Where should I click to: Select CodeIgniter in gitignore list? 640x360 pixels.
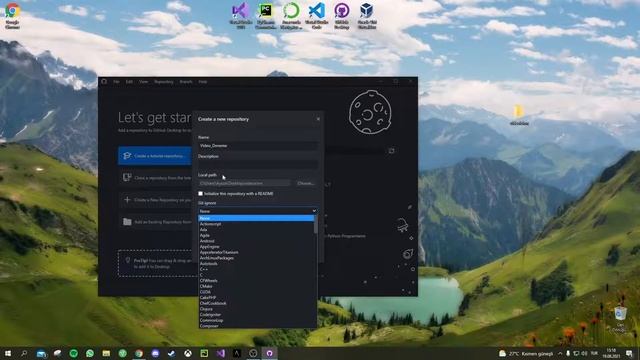click(256, 315)
